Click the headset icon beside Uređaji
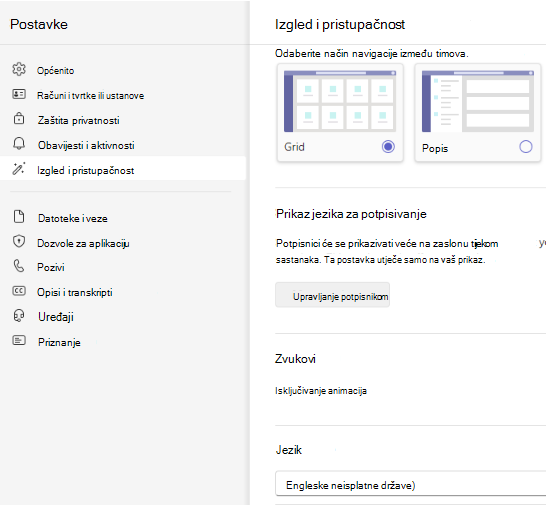Screen dimensions: 553x505 [19, 316]
